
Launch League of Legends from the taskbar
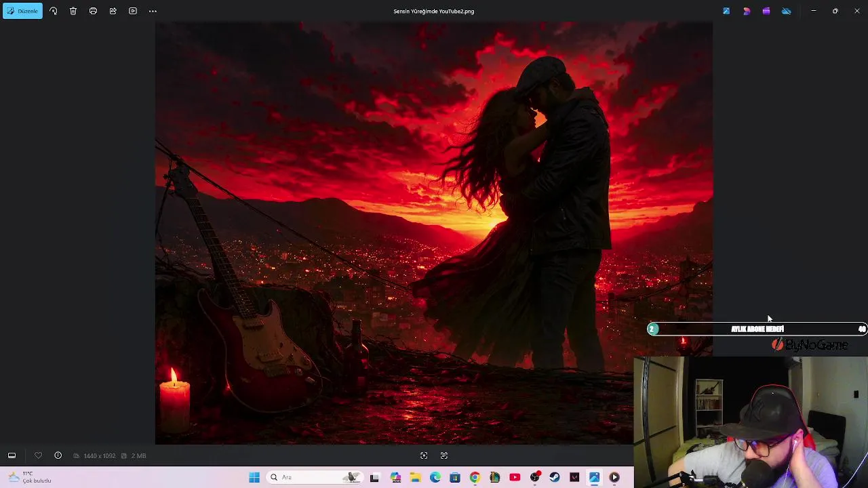(495, 477)
